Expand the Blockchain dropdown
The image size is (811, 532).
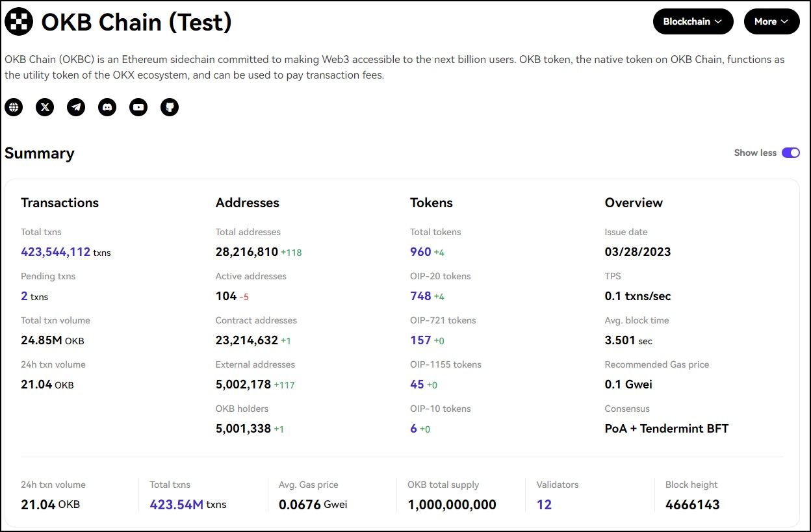click(693, 21)
